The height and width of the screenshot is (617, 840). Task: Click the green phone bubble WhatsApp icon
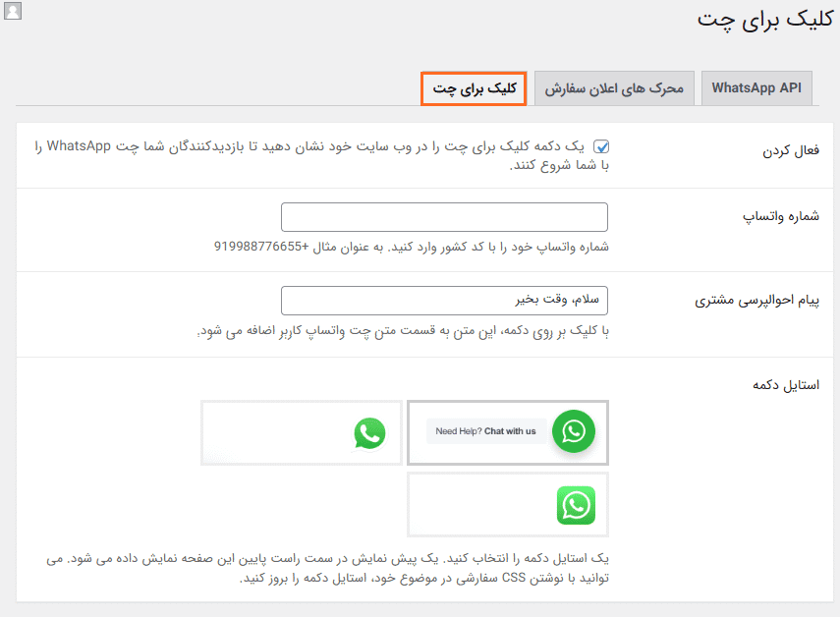click(369, 433)
